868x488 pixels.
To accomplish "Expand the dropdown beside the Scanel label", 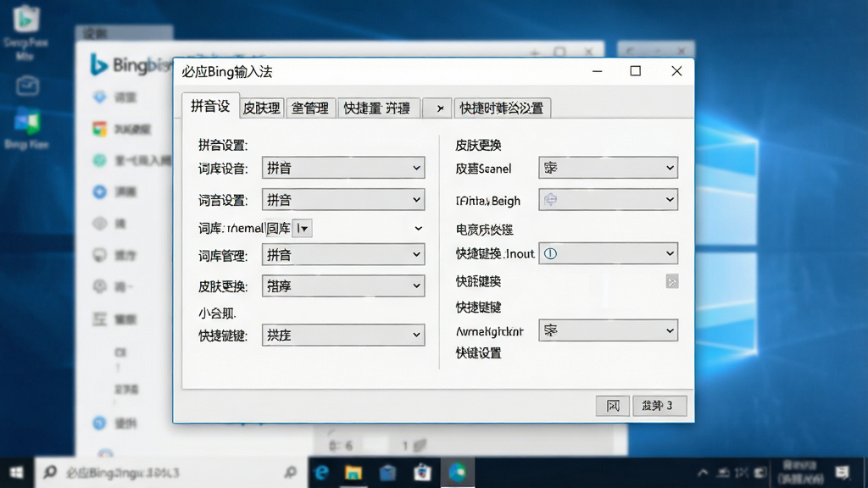I will [608, 167].
